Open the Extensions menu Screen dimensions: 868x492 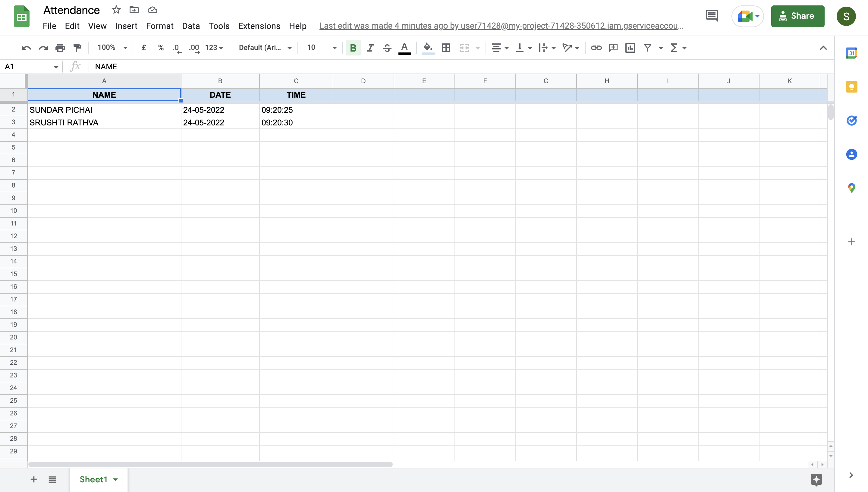pos(259,26)
